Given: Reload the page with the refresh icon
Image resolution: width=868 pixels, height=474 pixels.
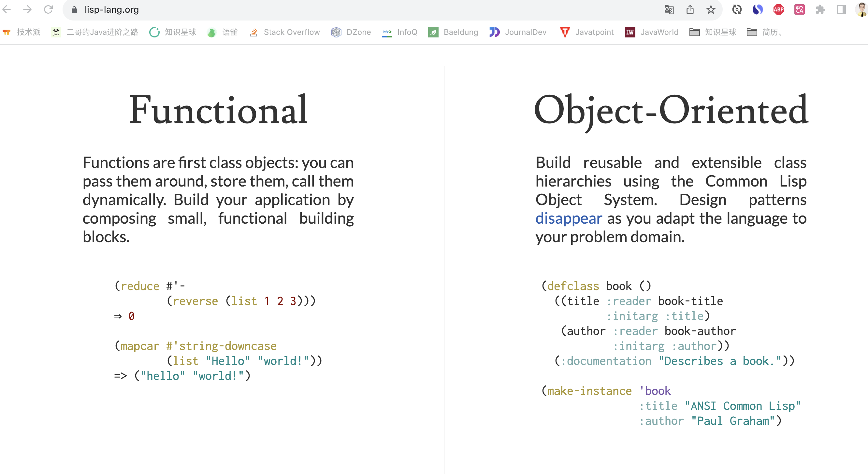Looking at the screenshot, I should (x=48, y=9).
